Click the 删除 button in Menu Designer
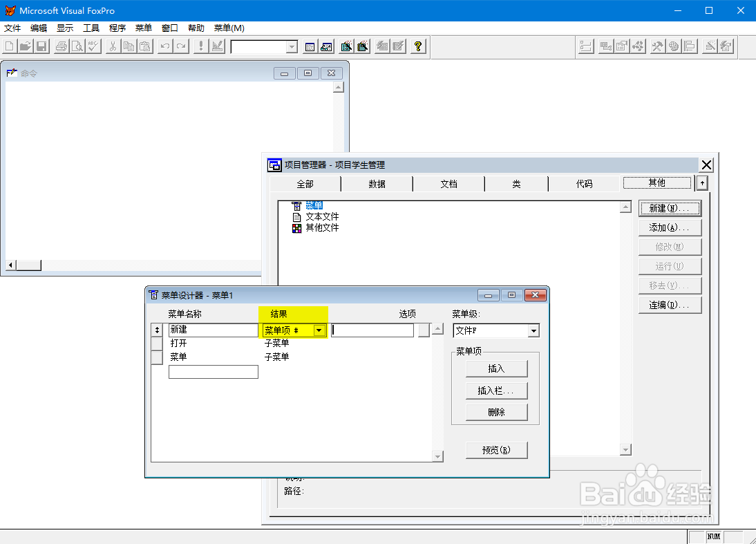Screen dimensions: 756x544 [497, 413]
